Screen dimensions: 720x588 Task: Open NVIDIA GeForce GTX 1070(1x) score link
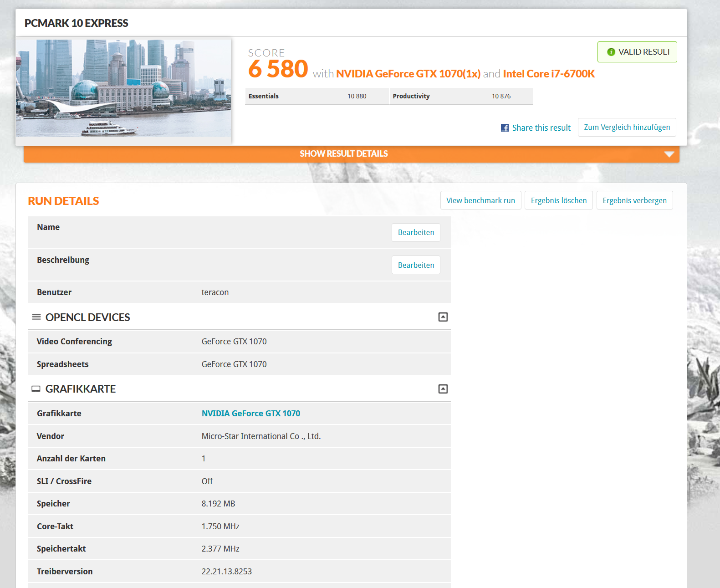click(408, 74)
